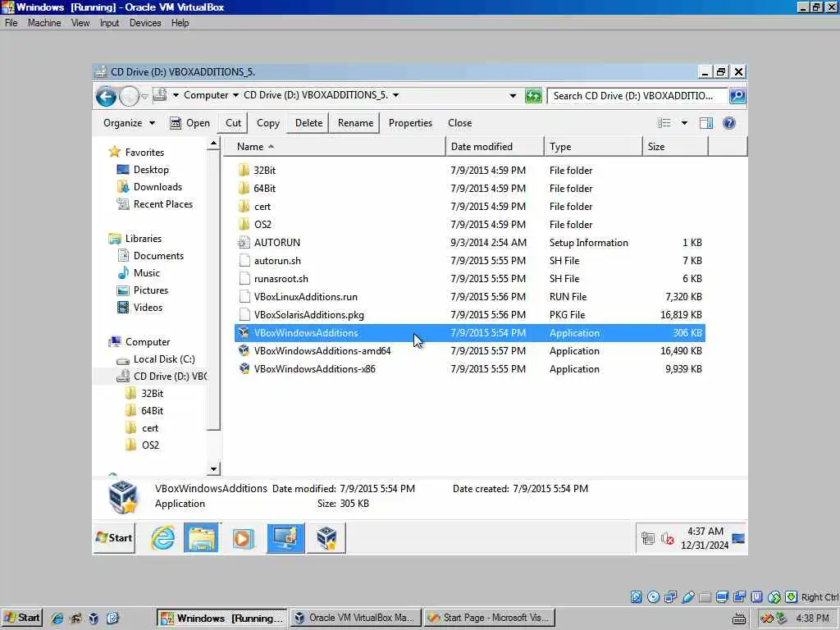The image size is (840, 630).
Task: Click the guest Start button
Action: [114, 538]
